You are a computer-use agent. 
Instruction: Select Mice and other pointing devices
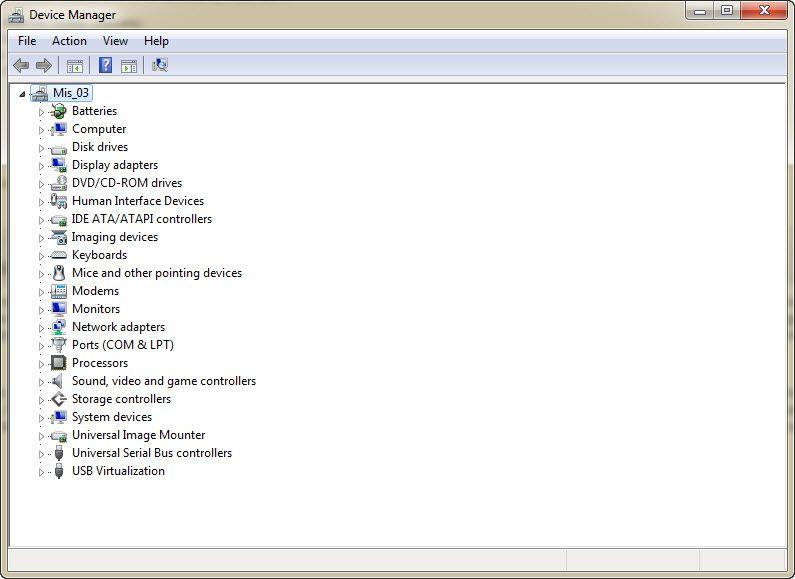tap(157, 273)
